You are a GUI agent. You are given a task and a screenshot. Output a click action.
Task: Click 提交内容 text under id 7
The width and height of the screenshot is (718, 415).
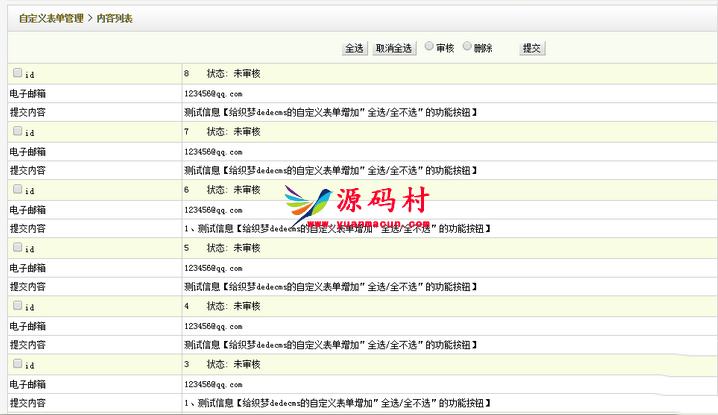point(331,171)
